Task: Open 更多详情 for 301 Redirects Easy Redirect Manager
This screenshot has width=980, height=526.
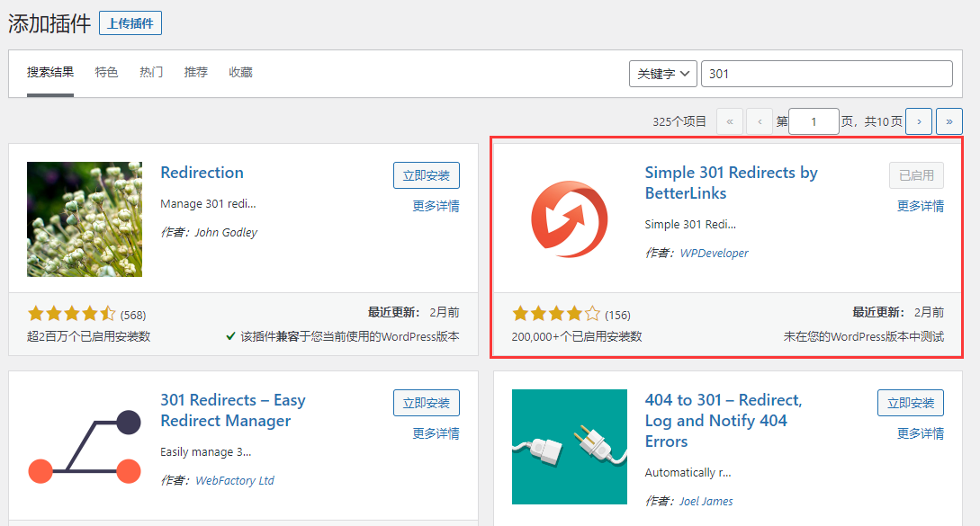Action: [436, 433]
